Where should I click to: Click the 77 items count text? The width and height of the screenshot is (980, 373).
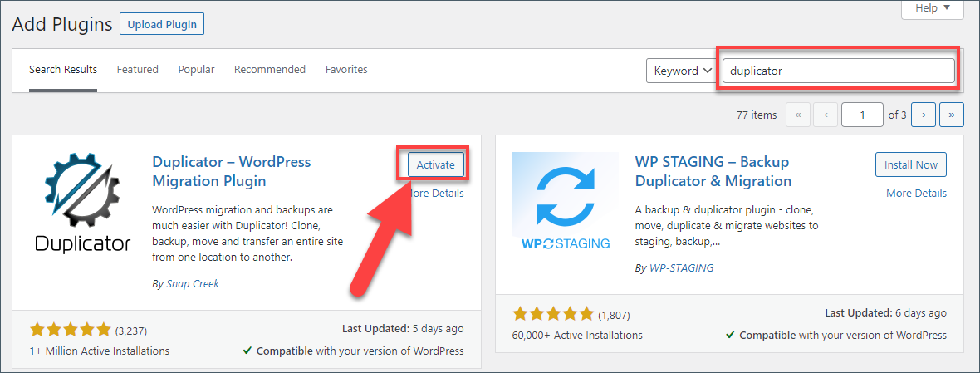[x=757, y=115]
